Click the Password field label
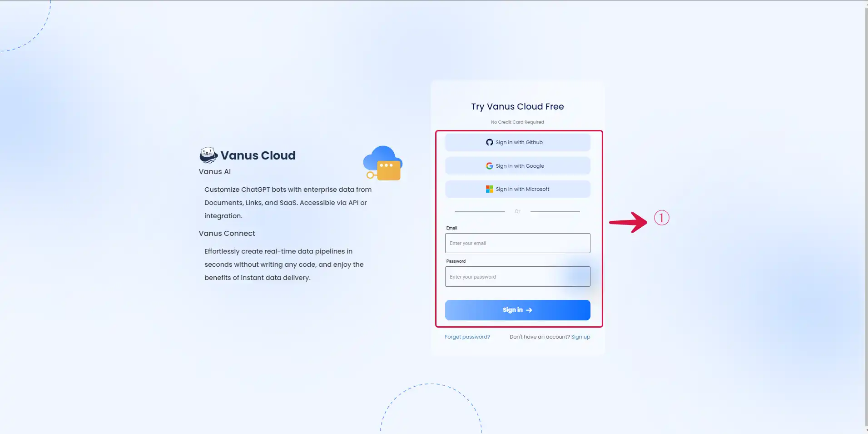The image size is (868, 434). [x=456, y=261]
